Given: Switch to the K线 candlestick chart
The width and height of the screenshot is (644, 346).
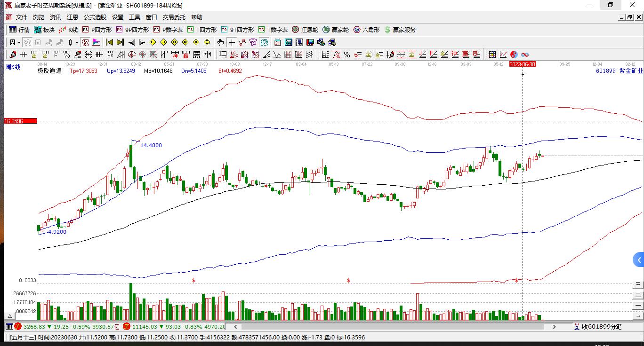Looking at the screenshot, I should point(68,30).
